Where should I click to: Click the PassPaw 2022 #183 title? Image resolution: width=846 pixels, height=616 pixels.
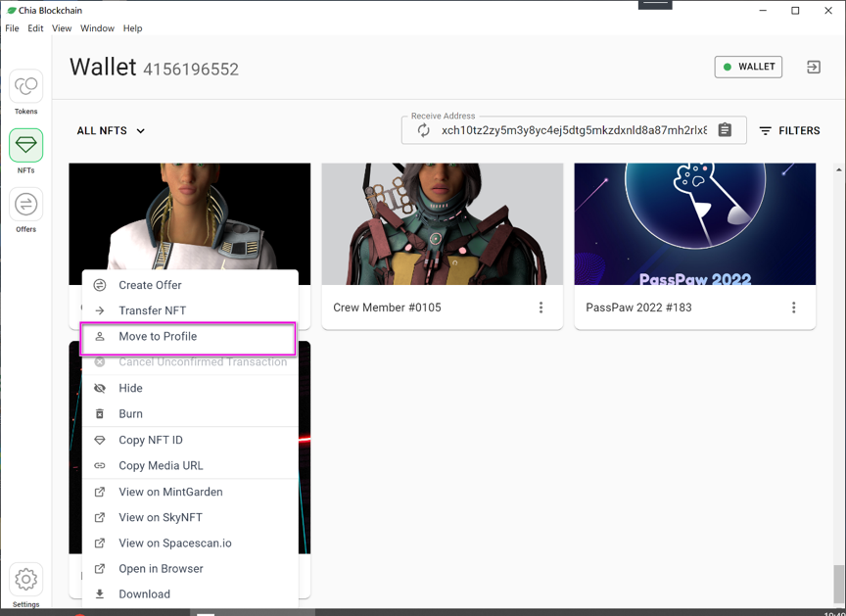click(638, 308)
